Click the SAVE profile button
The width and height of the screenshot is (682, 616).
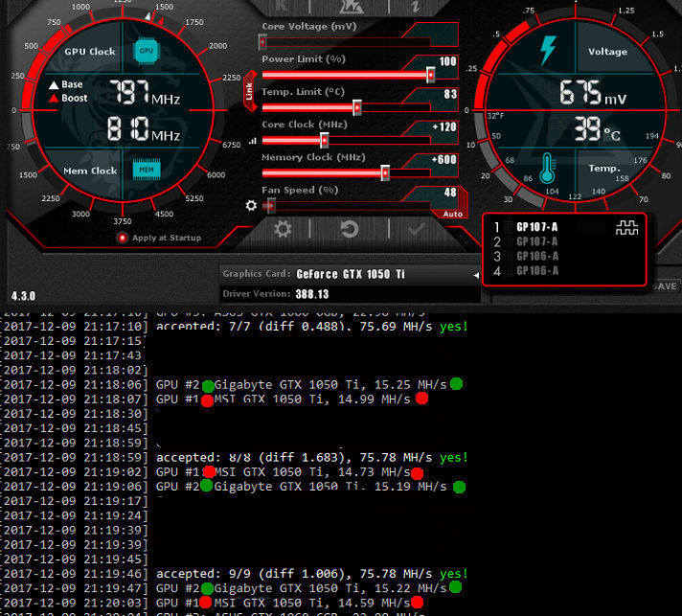(665, 286)
